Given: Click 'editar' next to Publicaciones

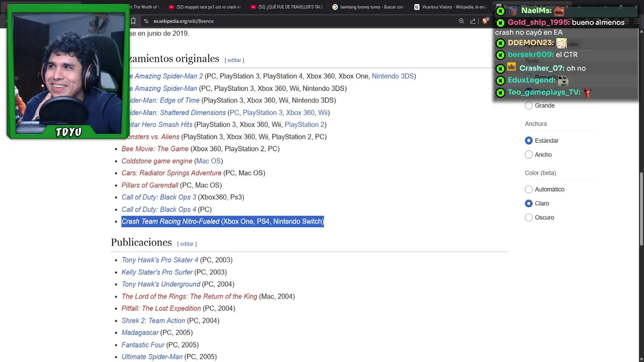Looking at the screenshot, I should coord(187,244).
